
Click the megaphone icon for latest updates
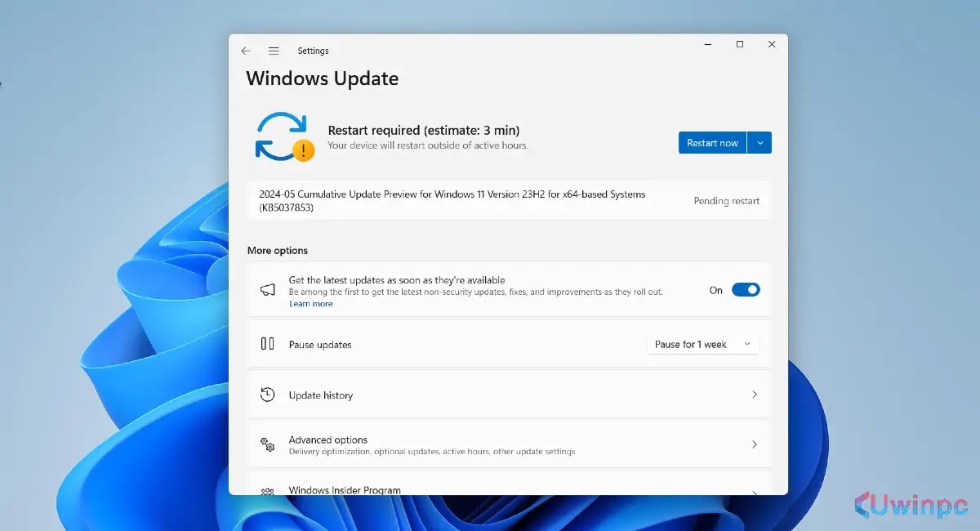[267, 290]
